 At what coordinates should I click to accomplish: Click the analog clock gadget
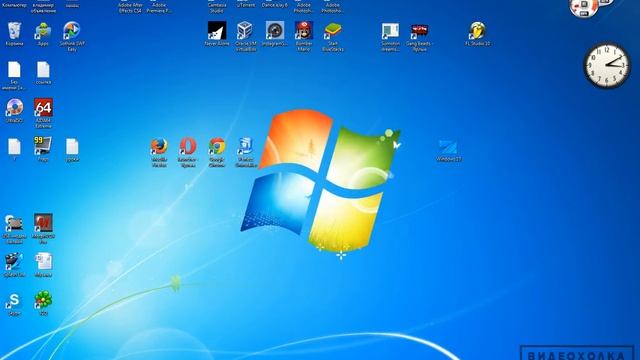(607, 65)
